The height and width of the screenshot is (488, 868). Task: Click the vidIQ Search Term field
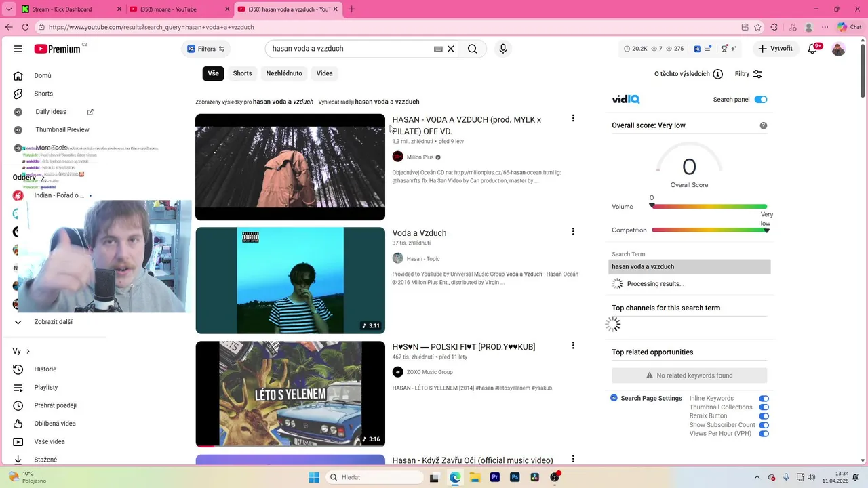pos(690,266)
